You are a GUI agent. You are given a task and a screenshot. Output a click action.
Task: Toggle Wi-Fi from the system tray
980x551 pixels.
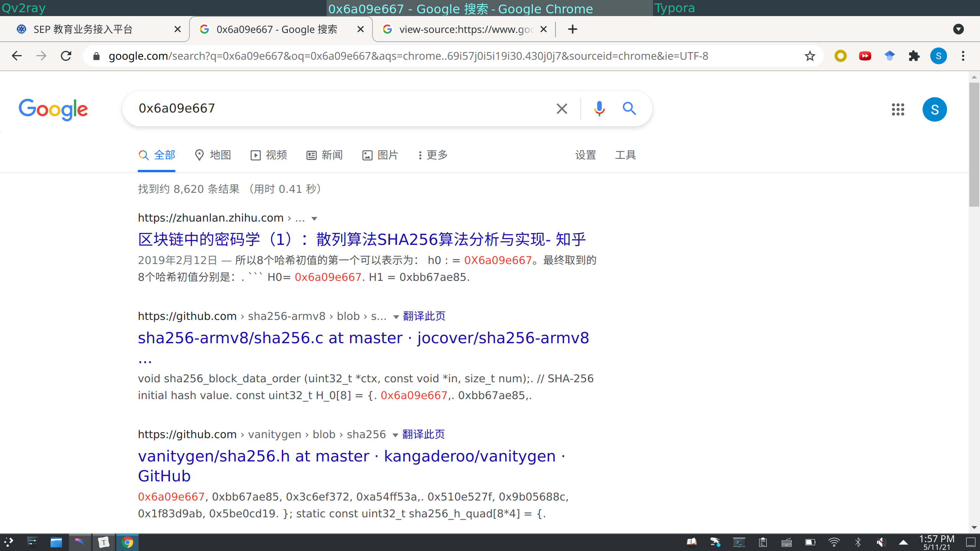[x=833, y=542]
